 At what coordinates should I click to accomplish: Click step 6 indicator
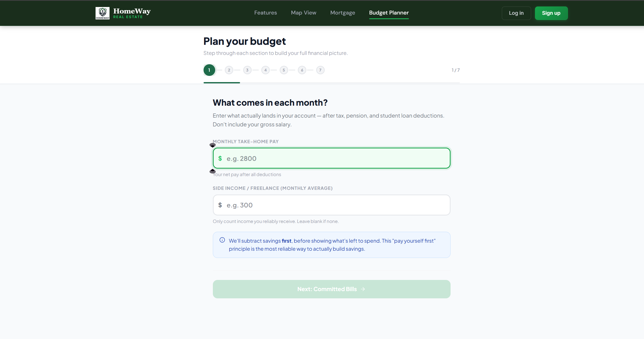point(302,70)
